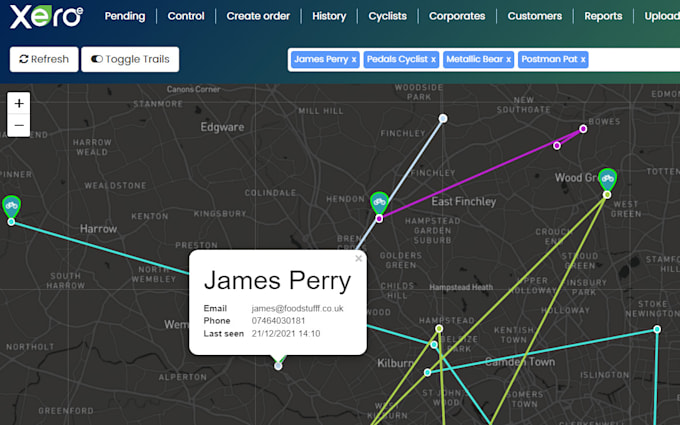Click the East Finchley map label

click(464, 202)
